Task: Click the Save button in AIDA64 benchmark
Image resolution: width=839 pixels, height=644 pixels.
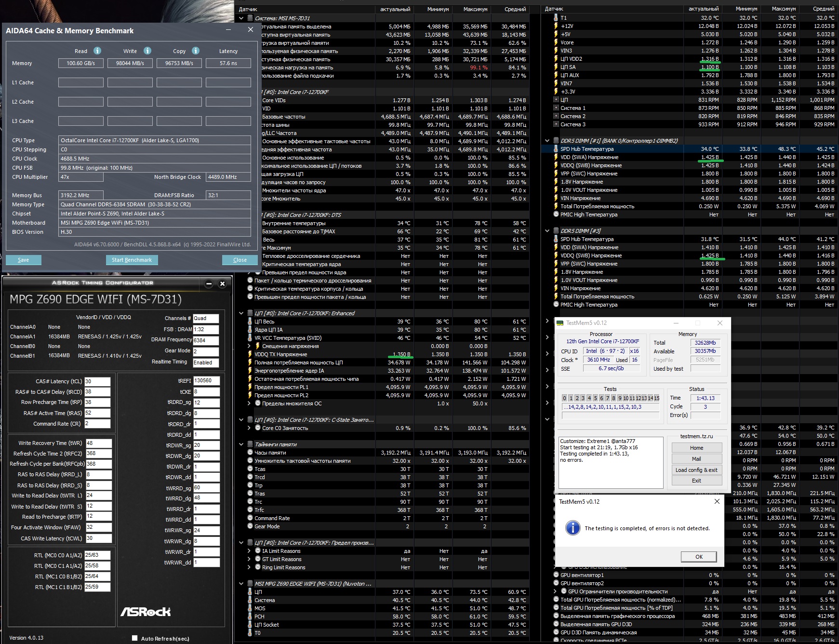Action: click(x=23, y=260)
